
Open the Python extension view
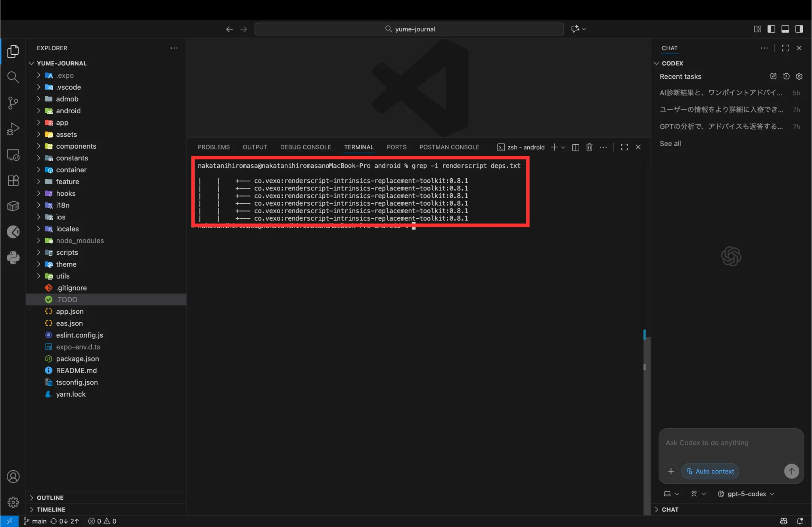coord(13,258)
